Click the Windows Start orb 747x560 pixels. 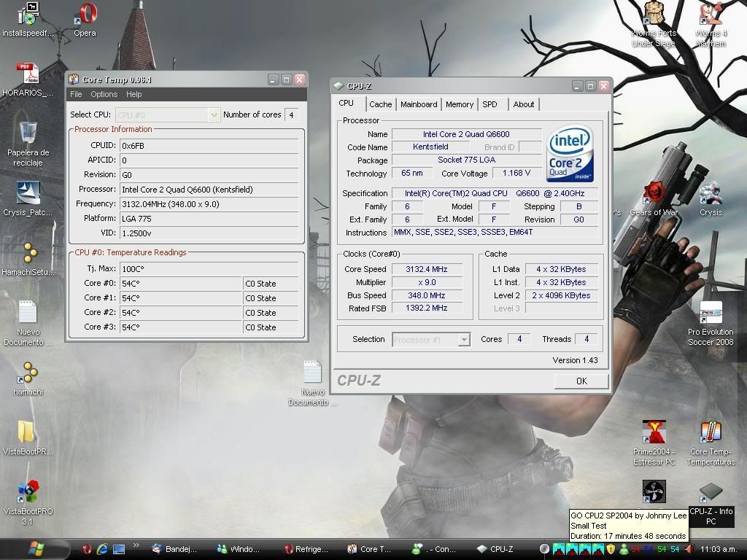point(36,548)
